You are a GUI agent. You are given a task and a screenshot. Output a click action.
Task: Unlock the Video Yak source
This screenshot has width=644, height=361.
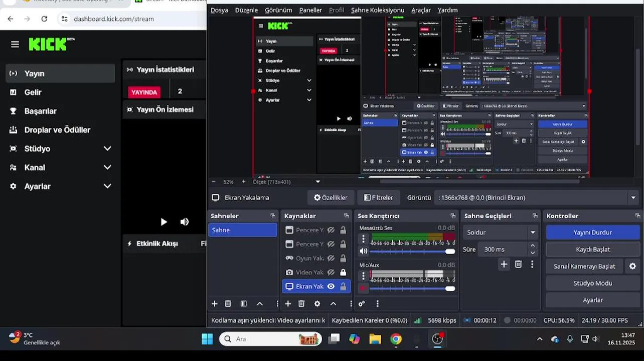[343, 272]
